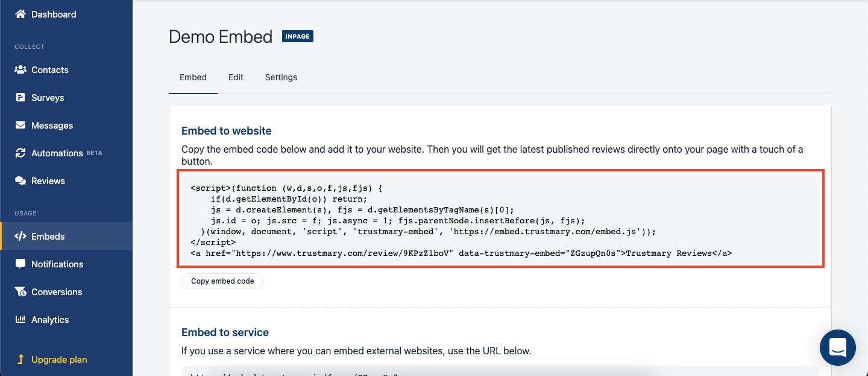Image resolution: width=868 pixels, height=376 pixels.
Task: Switch to the Embed tab
Action: (193, 77)
